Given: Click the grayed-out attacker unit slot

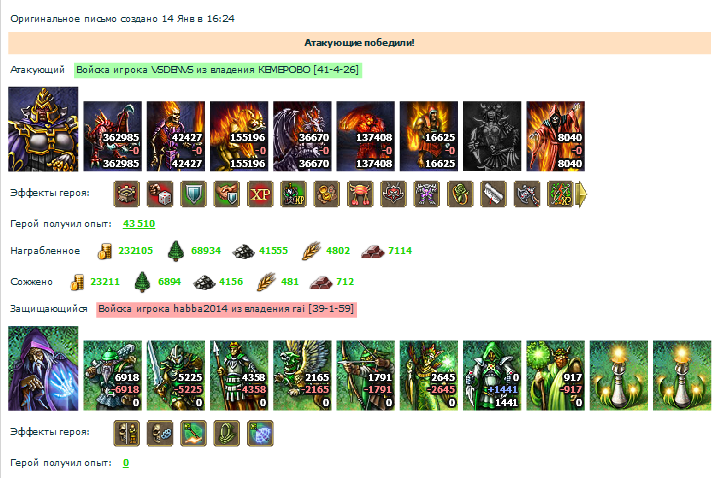Looking at the screenshot, I should (492, 136).
